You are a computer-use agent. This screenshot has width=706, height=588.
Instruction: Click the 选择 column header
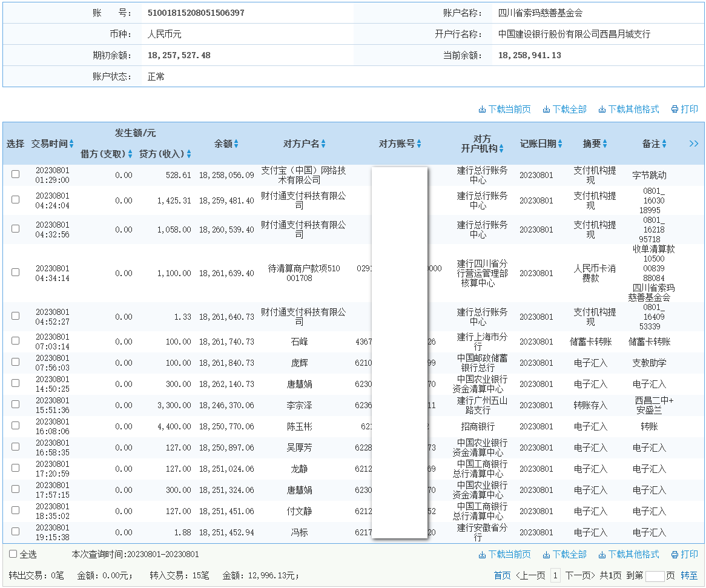(x=15, y=144)
